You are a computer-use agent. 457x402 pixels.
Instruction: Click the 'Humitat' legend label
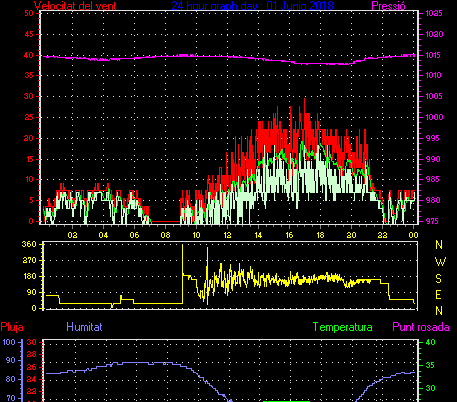[x=84, y=327]
